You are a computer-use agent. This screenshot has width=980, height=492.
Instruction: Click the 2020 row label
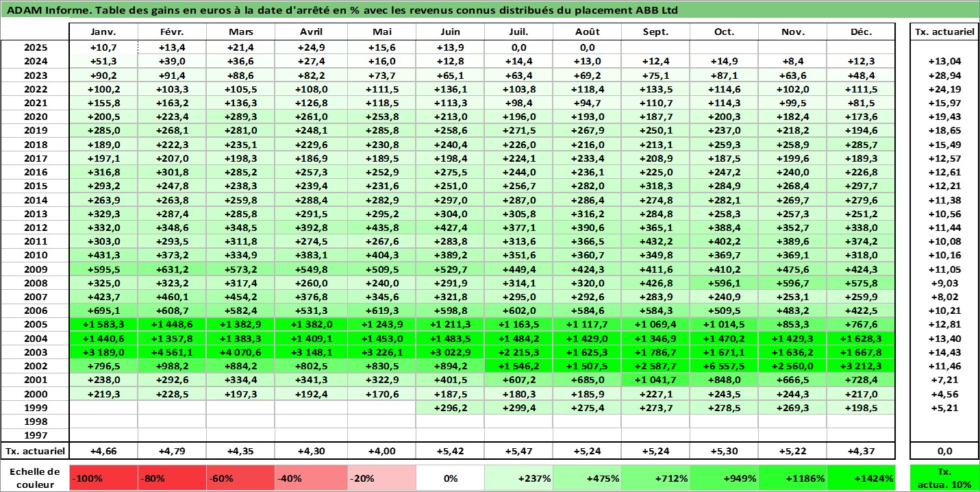pos(35,116)
